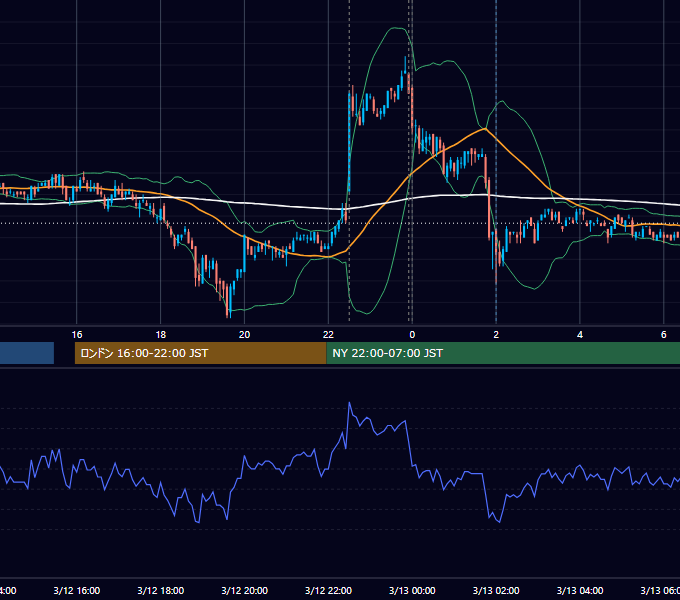Click the dashed blue vertical marker at 2:00
Viewport: 680px width, 600px height.
click(496, 163)
